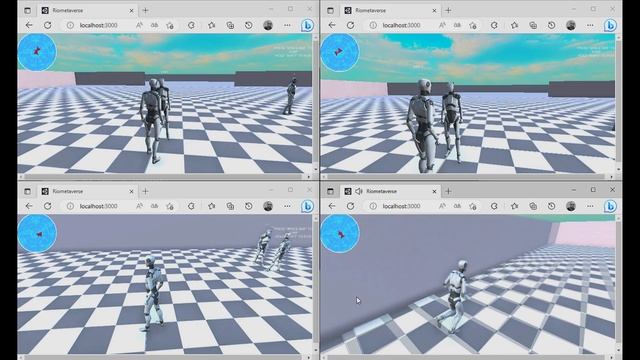Open Settings and more menu in top-right window
Viewport: 640px width, 360px height.
click(x=590, y=25)
